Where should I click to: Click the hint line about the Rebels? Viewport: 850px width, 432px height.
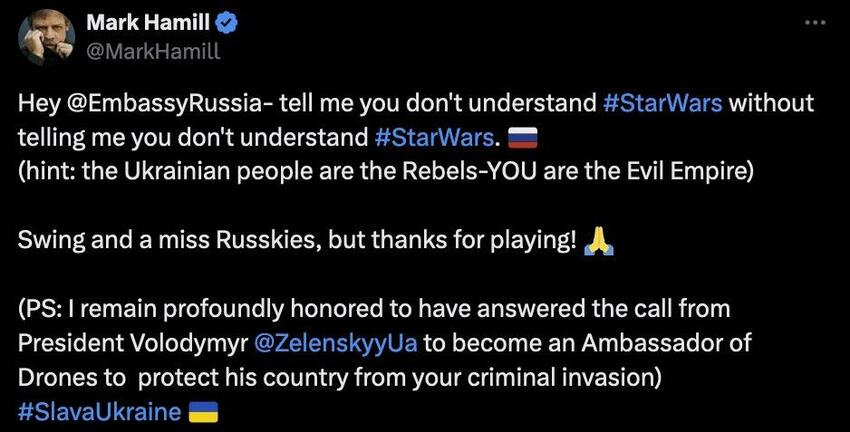pos(385,172)
